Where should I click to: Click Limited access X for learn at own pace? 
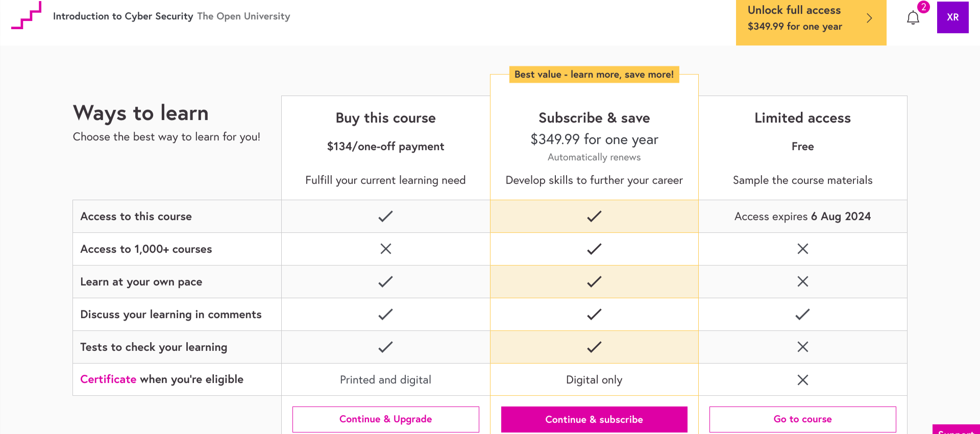tap(802, 282)
